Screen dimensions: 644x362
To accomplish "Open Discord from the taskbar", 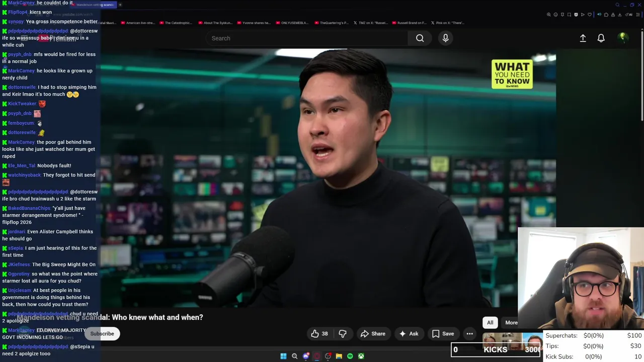I will (306, 356).
